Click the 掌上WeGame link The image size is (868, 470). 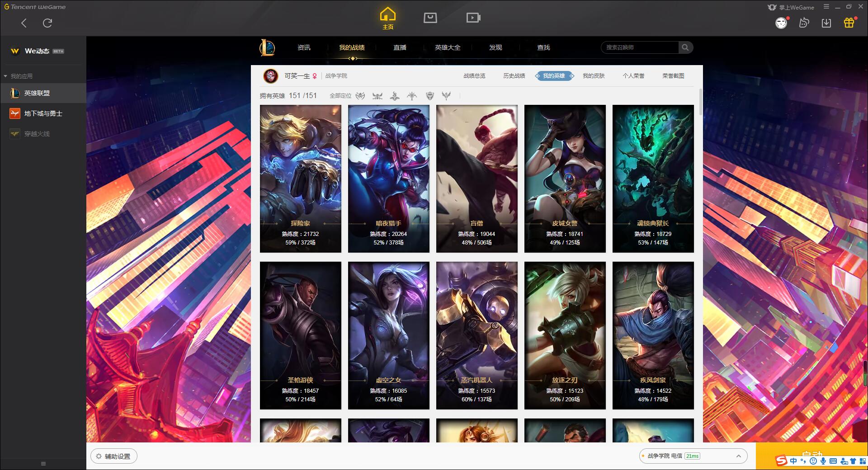[x=791, y=7]
